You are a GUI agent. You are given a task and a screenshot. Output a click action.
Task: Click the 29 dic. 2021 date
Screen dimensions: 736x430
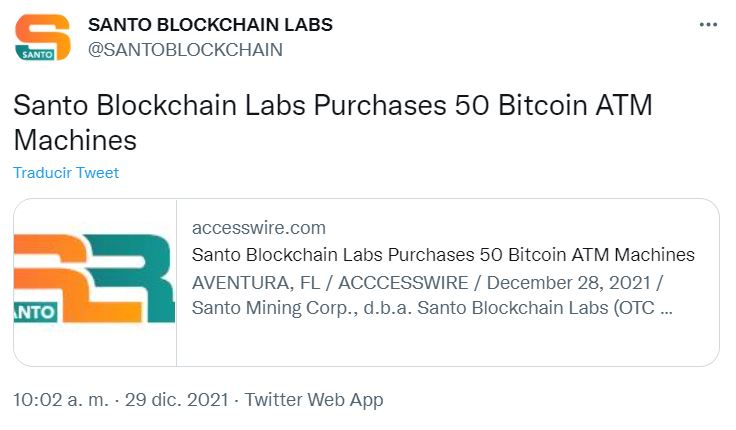pos(176,400)
